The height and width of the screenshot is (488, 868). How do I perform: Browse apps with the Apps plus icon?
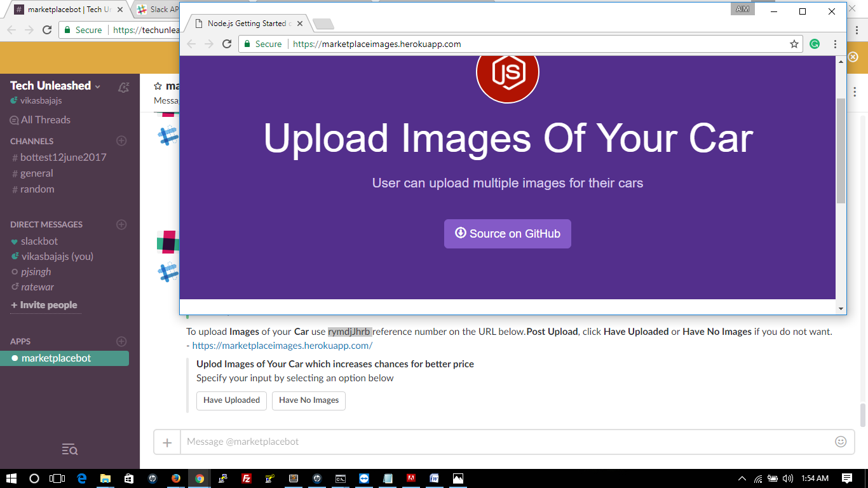click(121, 341)
